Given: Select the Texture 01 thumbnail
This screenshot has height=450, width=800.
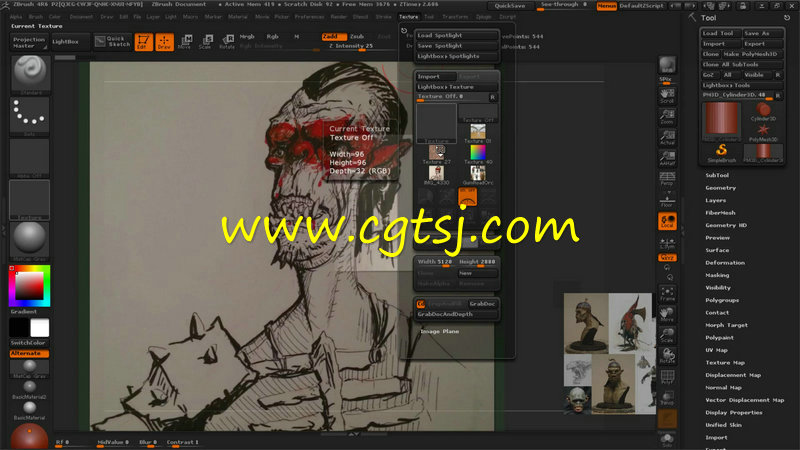Looking at the screenshot, I should tap(478, 134).
